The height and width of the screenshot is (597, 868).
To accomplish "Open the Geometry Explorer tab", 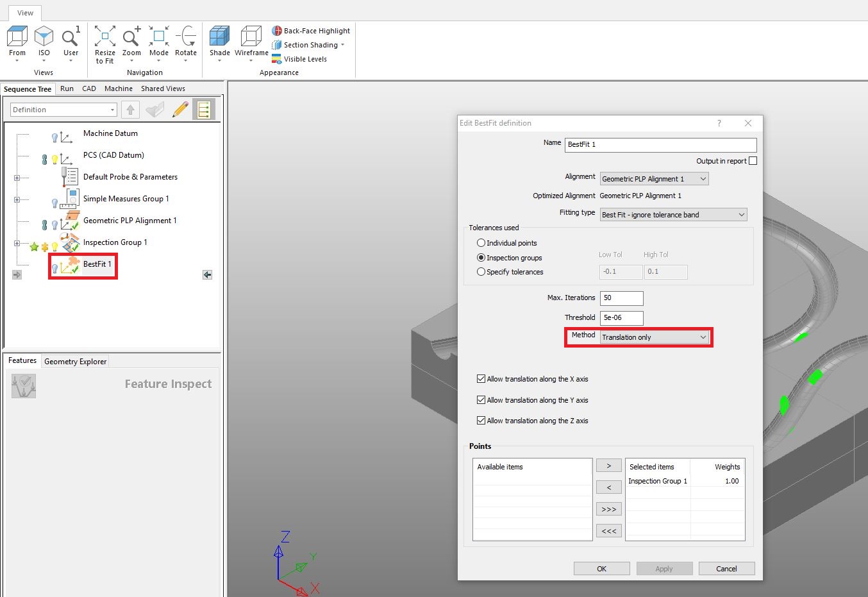I will 76,362.
